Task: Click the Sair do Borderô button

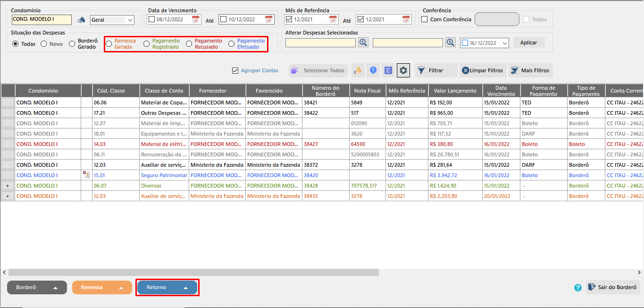Action: click(612, 287)
